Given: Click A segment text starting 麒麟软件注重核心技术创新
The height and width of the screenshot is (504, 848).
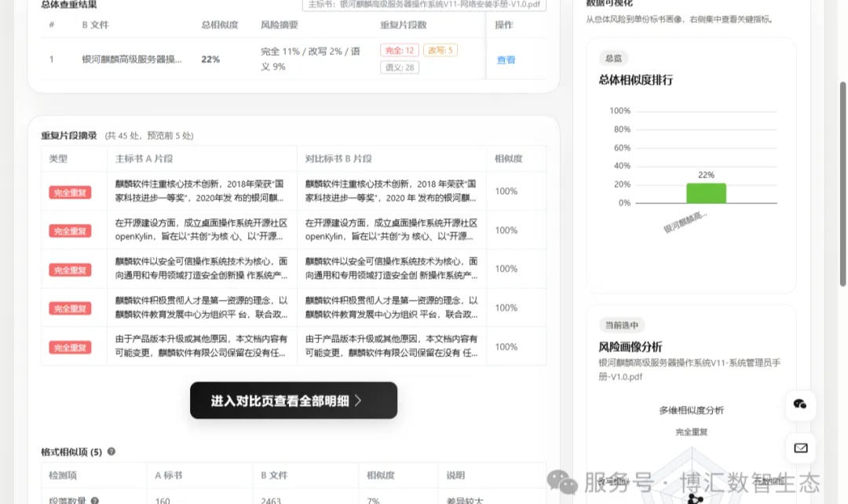Looking at the screenshot, I should click(201, 191).
